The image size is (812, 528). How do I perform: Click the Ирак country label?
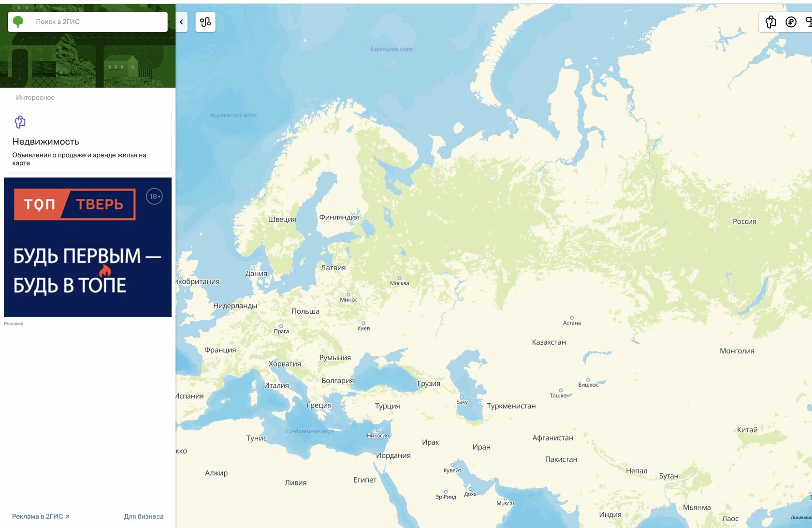pos(430,442)
